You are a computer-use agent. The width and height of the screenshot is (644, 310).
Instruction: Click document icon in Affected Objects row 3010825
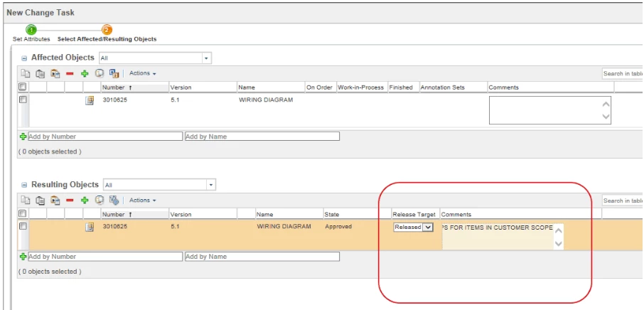pyautogui.click(x=90, y=100)
